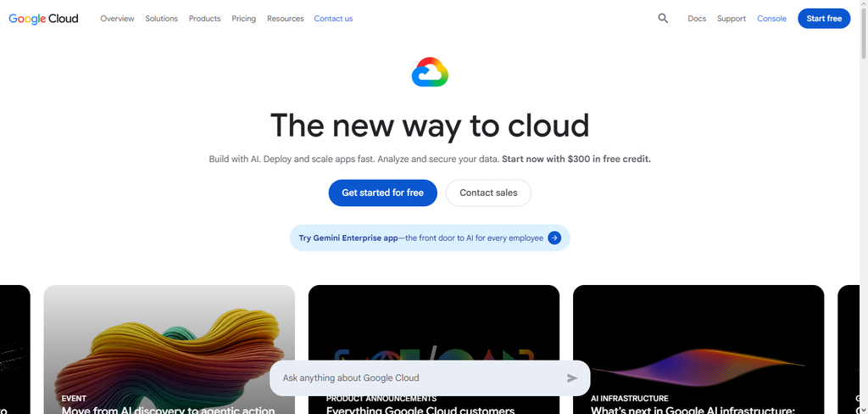
Task: Click What's next in Google AI infrastructure title
Action: point(693,410)
